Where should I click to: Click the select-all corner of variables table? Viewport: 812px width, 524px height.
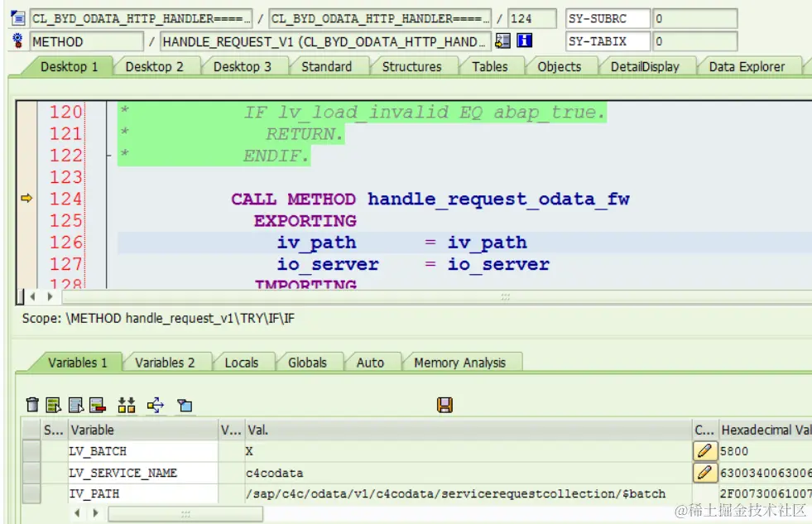pos(31,430)
